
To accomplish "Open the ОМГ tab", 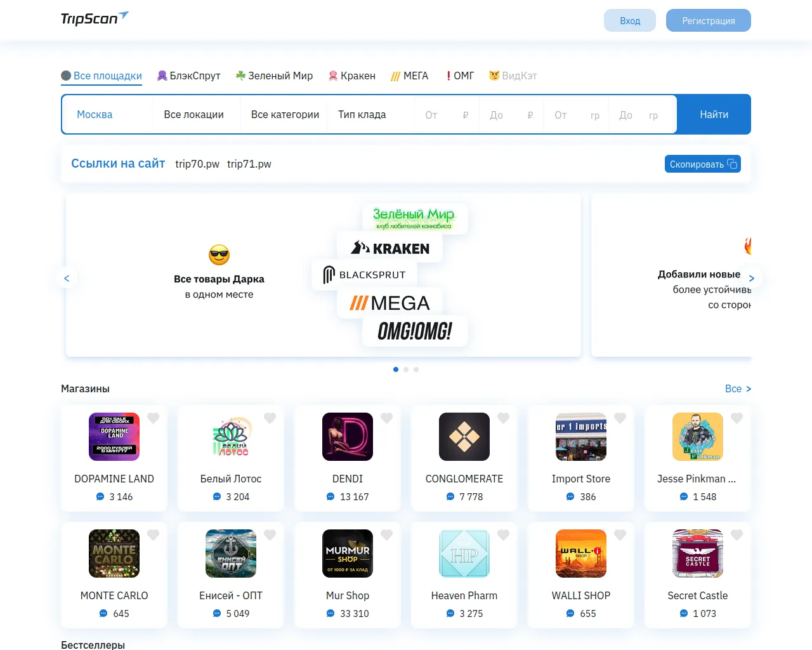I will click(x=460, y=76).
